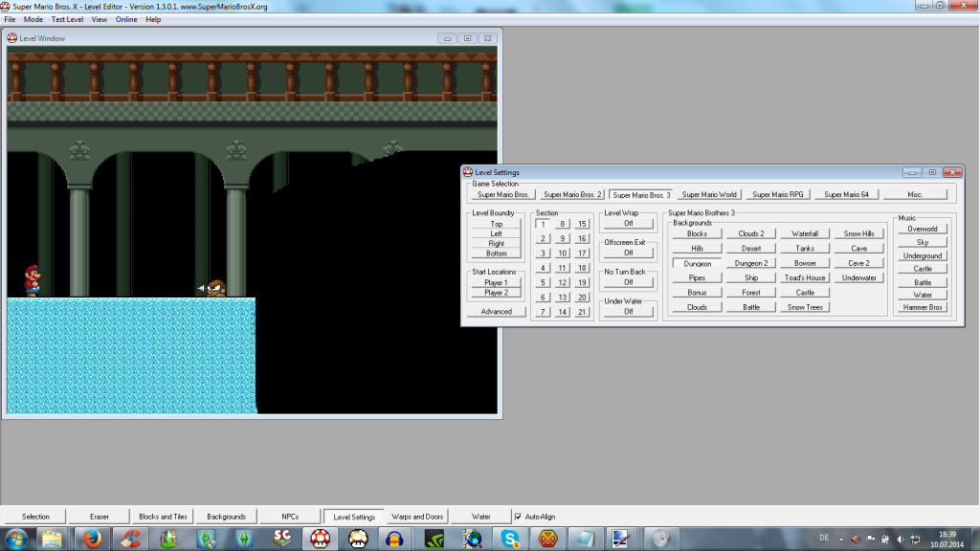980x551 pixels.
Task: Open the File menu
Action: [x=10, y=19]
